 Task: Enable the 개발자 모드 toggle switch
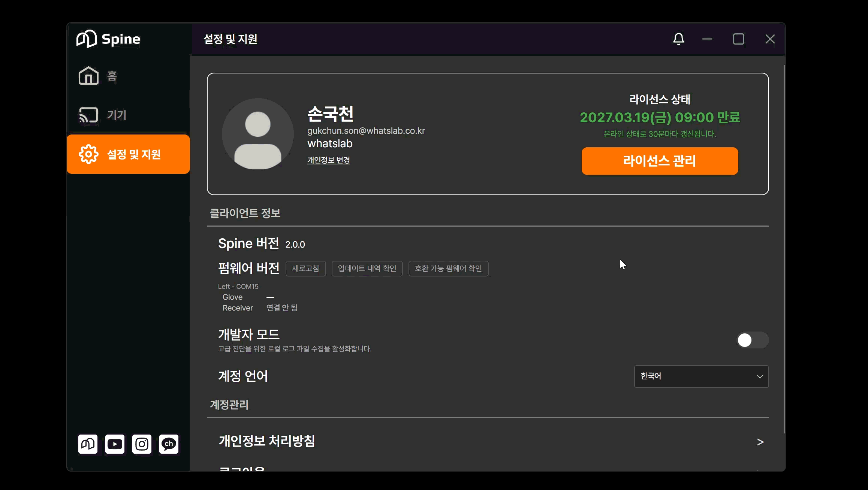click(753, 340)
